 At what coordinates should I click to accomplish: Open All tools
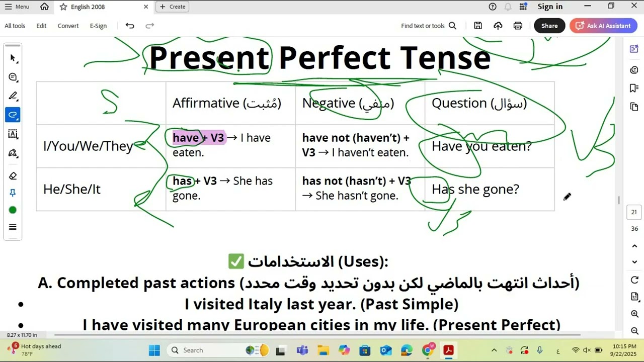tap(15, 26)
